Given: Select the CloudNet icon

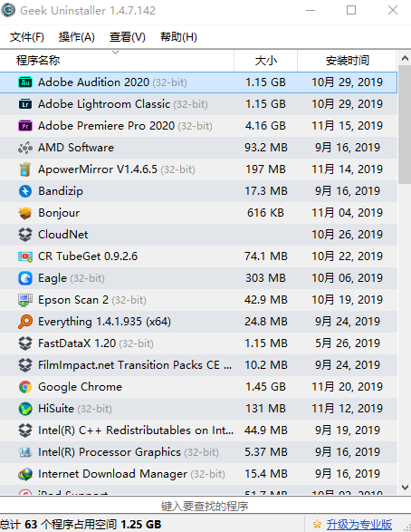Looking at the screenshot, I should (x=25, y=235).
